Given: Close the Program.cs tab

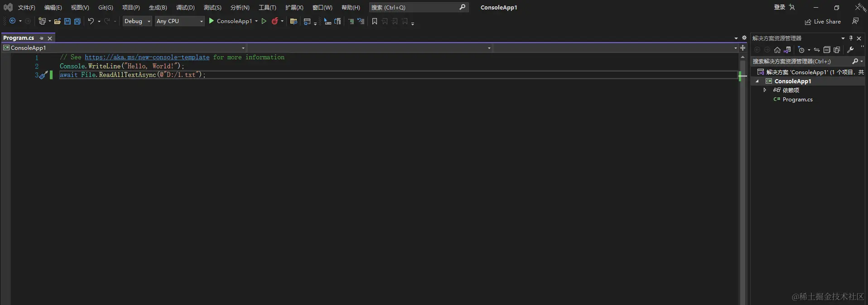Looking at the screenshot, I should click(x=50, y=38).
